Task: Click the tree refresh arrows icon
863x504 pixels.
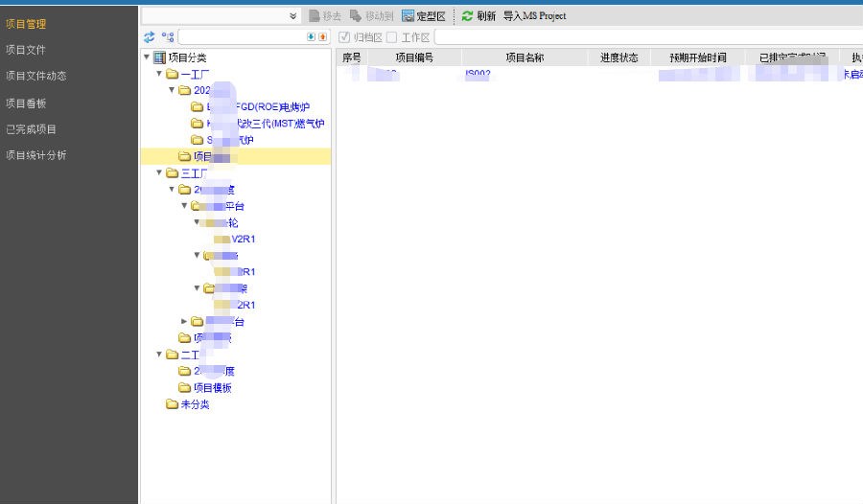Action: point(149,36)
